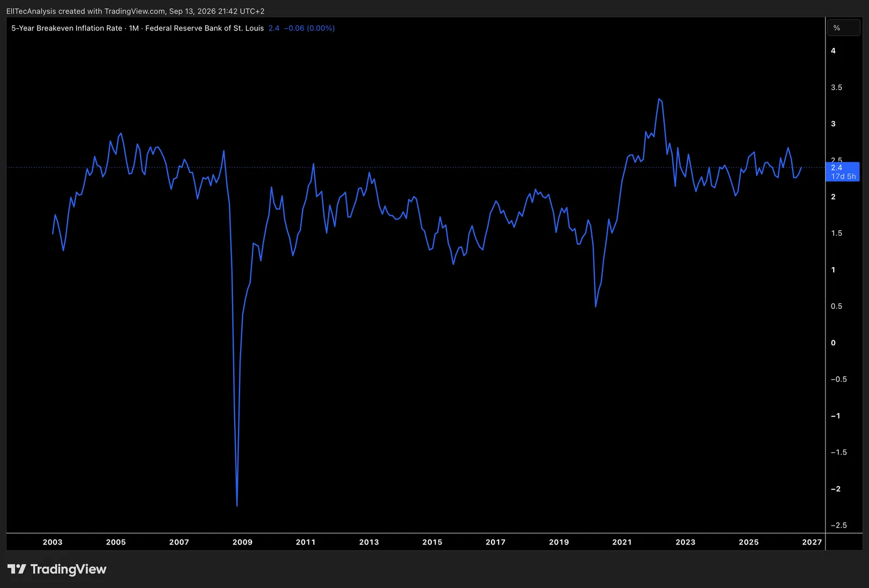Click the −1 level on the price axis
This screenshot has width=869, height=588.
[835, 416]
